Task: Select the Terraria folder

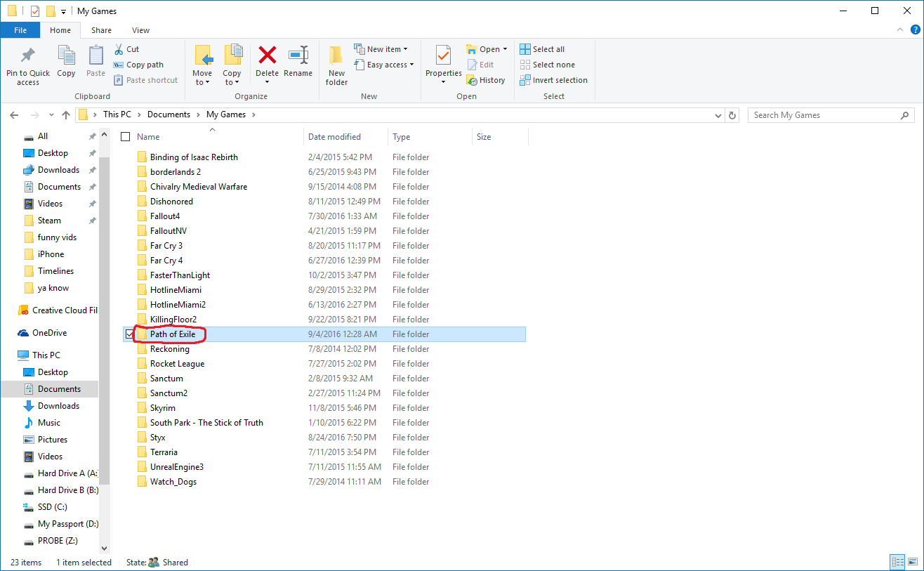Action: point(164,452)
